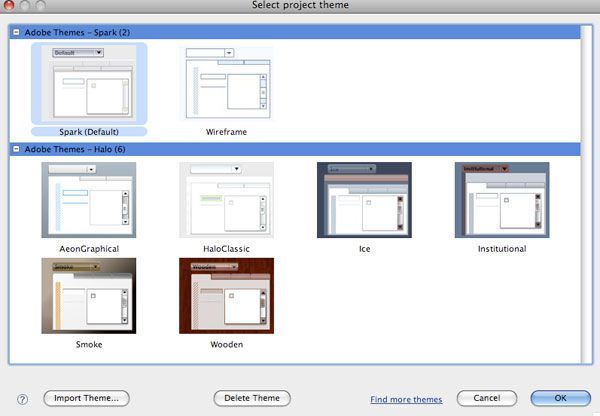Collapse the Adobe Themes - Halo group
Viewport: 600px width, 416px height.
click(16, 149)
